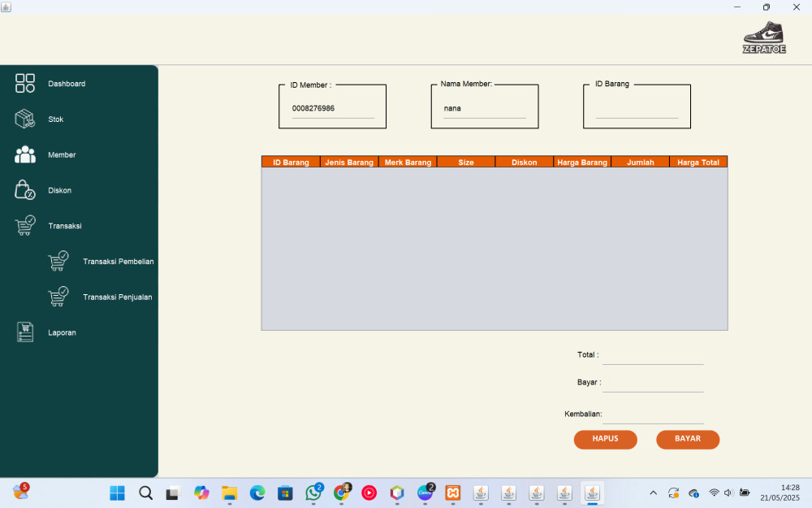812x508 pixels.
Task: Click the Dashboard grid icon in the sidebar
Action: (25, 83)
